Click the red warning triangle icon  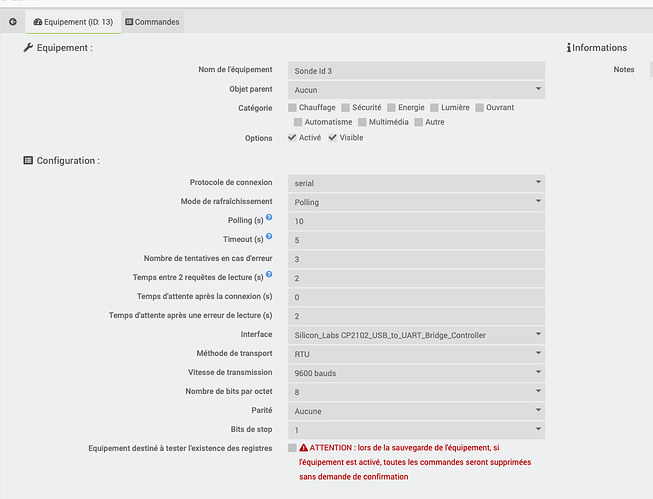tap(303, 448)
